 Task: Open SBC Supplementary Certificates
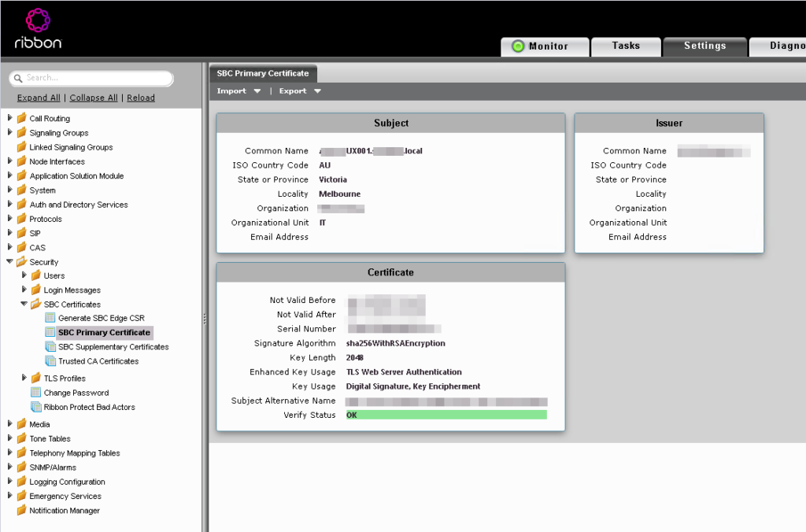[x=113, y=347]
